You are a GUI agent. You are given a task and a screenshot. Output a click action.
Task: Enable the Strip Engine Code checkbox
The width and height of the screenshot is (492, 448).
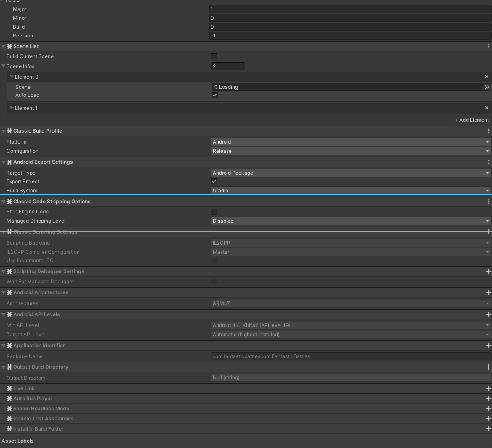[214, 211]
